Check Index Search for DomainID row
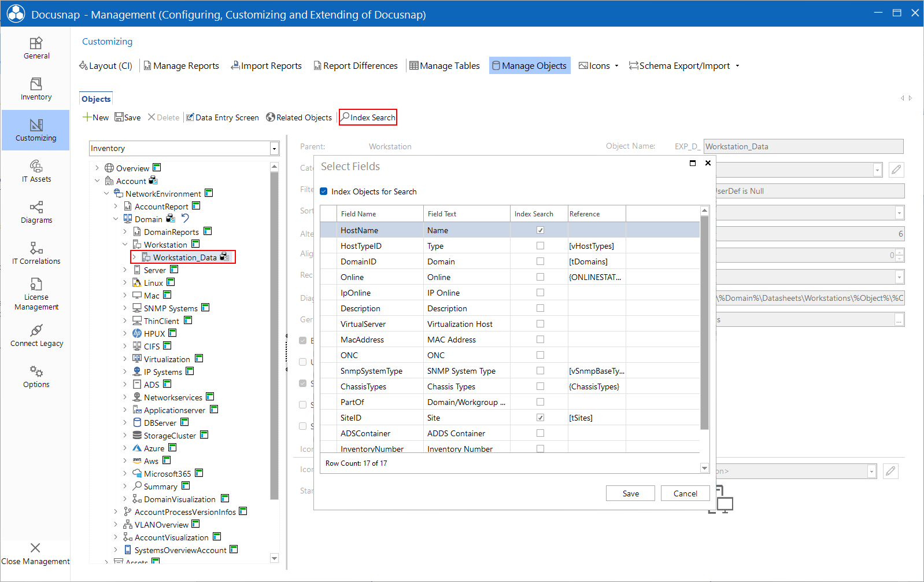This screenshot has height=582, width=924. point(540,261)
